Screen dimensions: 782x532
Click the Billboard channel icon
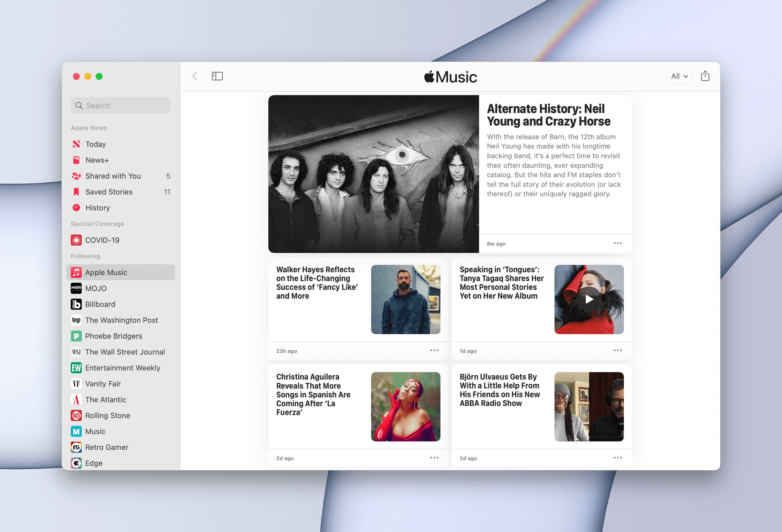point(76,304)
